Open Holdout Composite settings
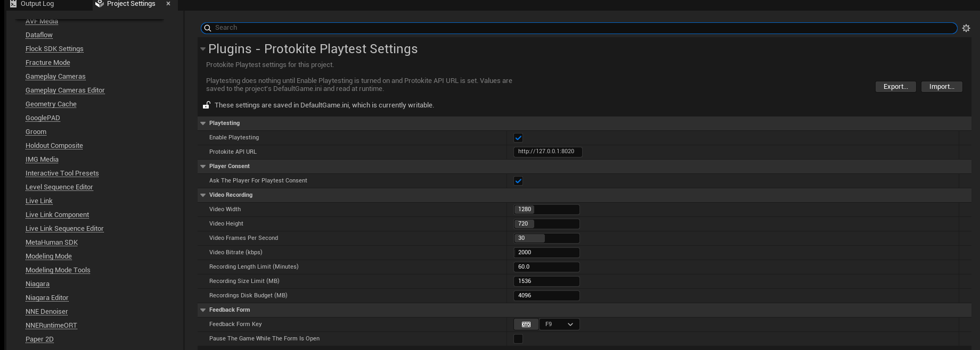Image resolution: width=980 pixels, height=350 pixels. [54, 146]
